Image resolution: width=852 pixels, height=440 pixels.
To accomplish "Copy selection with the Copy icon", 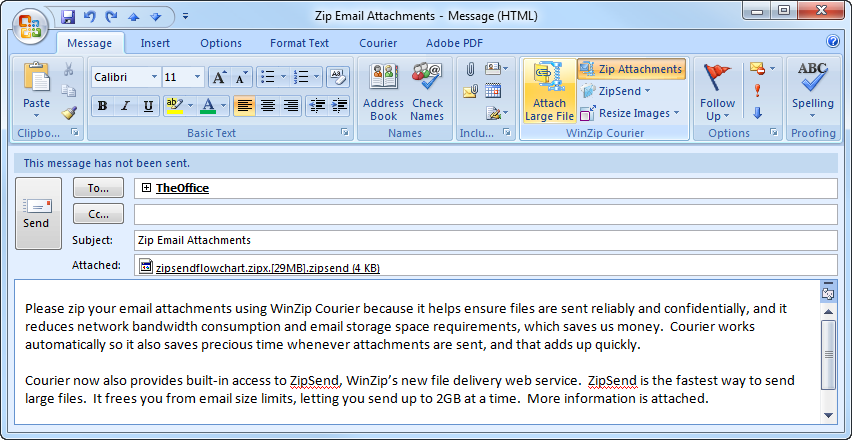I will pos(68,91).
